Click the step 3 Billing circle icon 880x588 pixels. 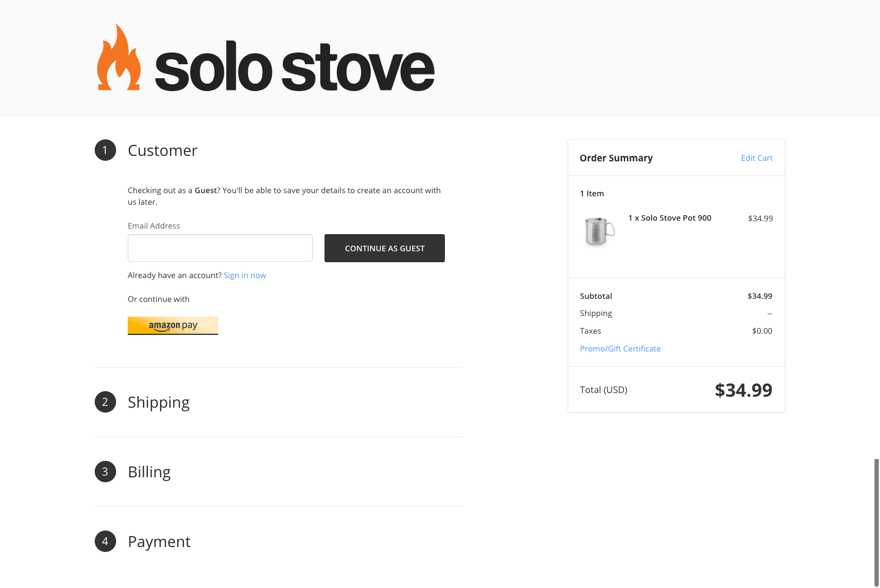point(105,472)
